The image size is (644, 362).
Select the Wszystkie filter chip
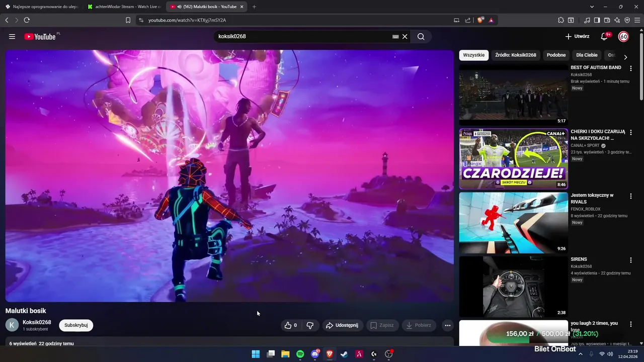click(474, 55)
